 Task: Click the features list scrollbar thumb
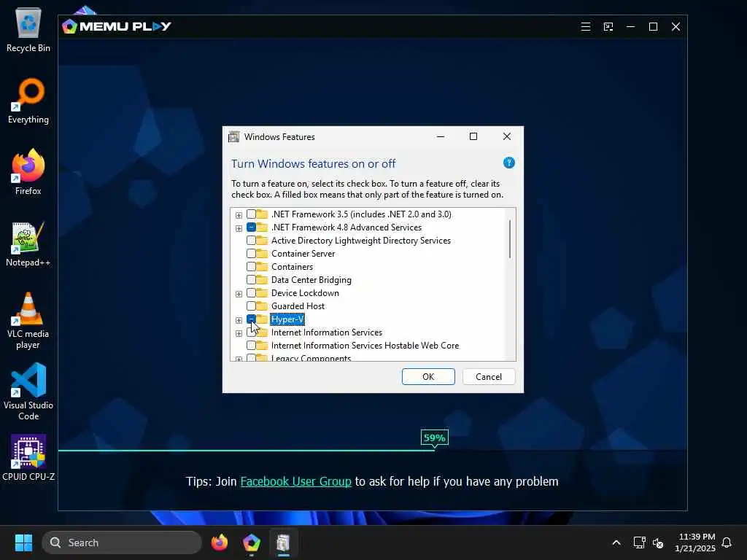pyautogui.click(x=510, y=239)
